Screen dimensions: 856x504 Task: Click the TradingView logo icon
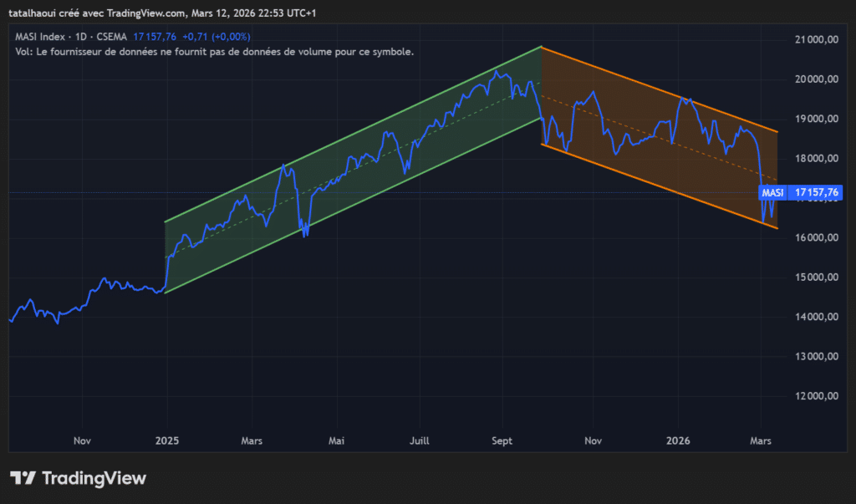click(23, 478)
